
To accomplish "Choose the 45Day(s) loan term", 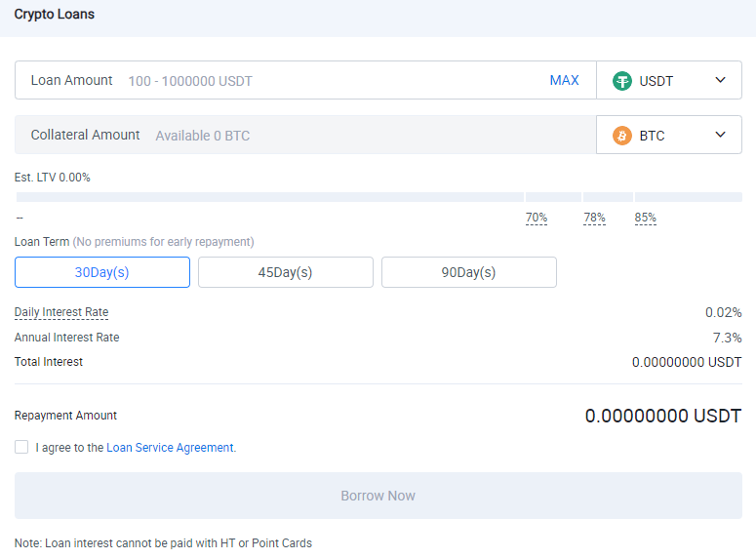I will pyautogui.click(x=286, y=272).
